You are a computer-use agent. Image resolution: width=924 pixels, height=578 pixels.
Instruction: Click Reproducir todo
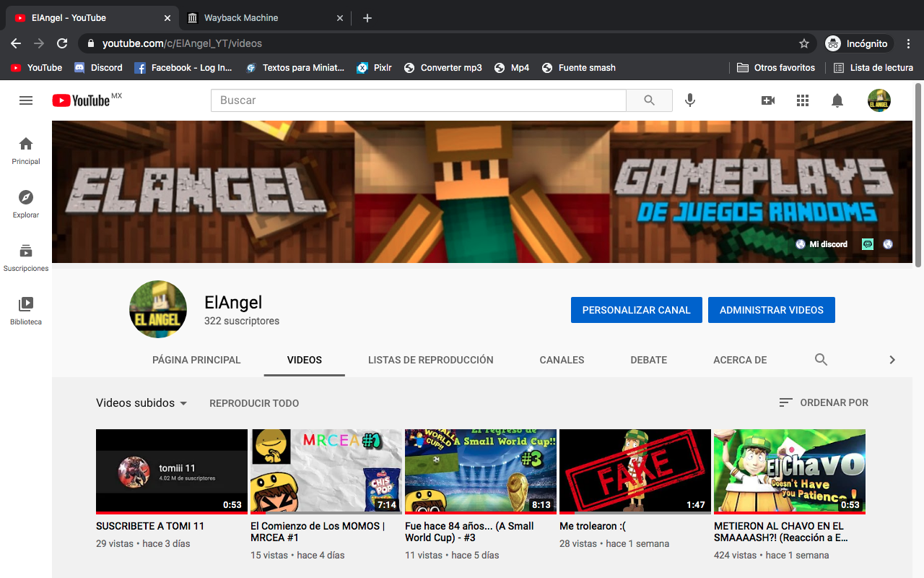(x=254, y=403)
